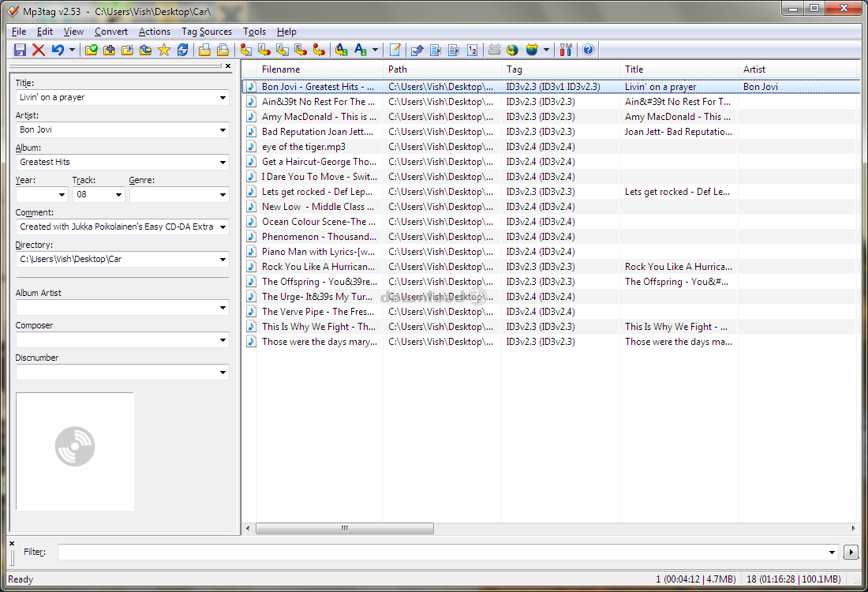868x592 pixels.
Task: Expand the Composer dropdown arrow
Action: point(223,340)
